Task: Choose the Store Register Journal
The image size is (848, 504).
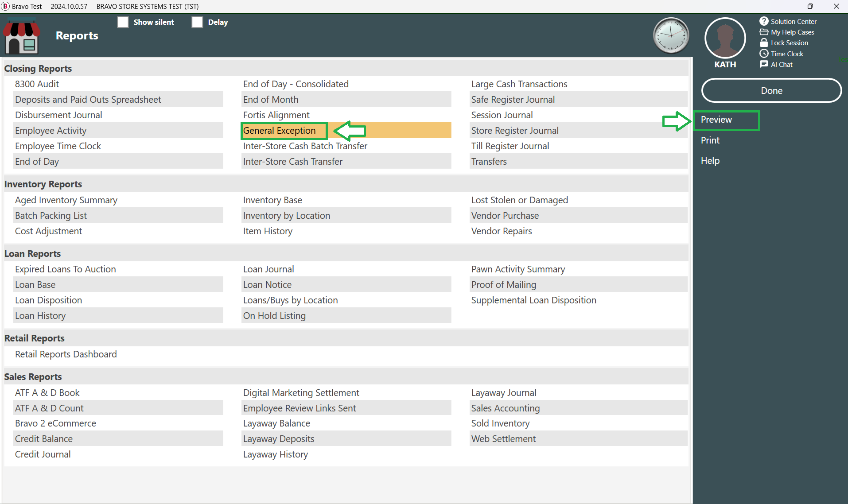Action: [579, 130]
